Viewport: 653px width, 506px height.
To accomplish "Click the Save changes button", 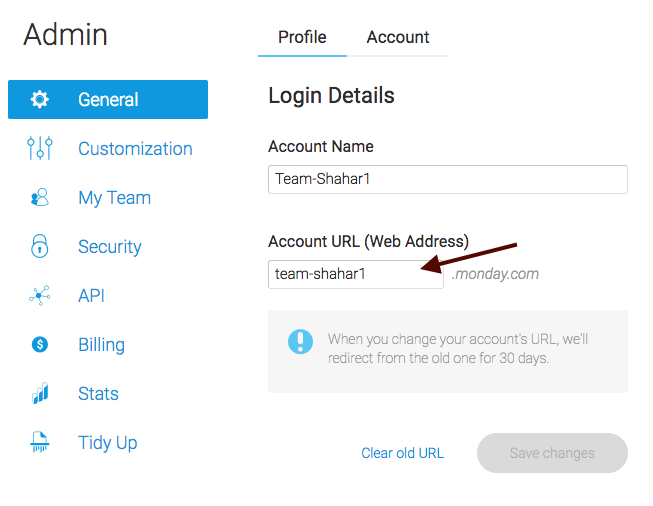I will coord(552,453).
